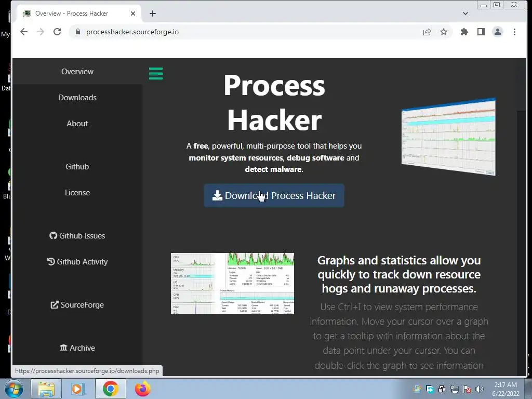The width and height of the screenshot is (532, 399).
Task: Open Chrome side panel icon
Action: tap(481, 32)
